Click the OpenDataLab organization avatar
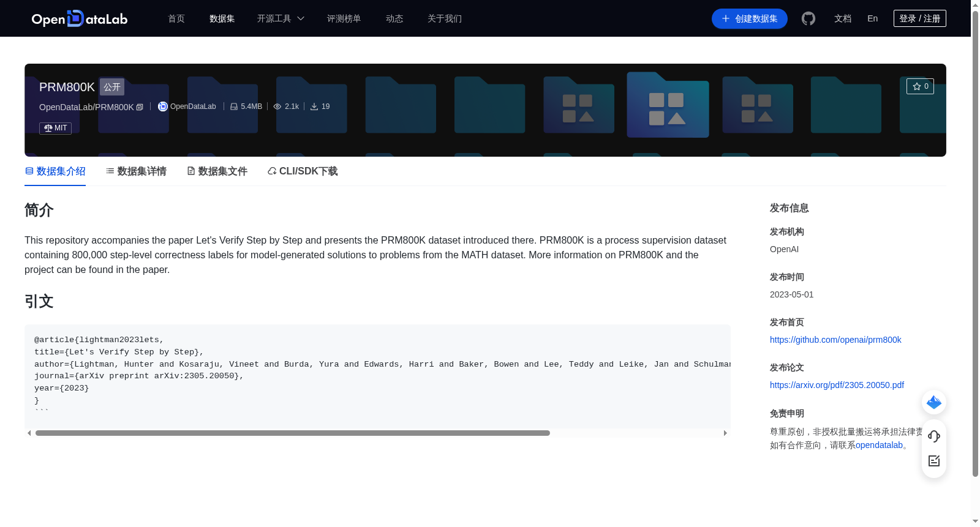 163,107
